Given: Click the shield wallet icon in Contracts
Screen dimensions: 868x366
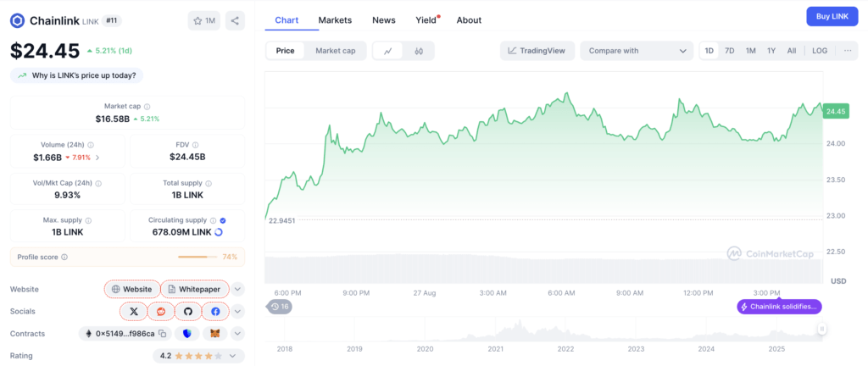Looking at the screenshot, I should tap(187, 333).
